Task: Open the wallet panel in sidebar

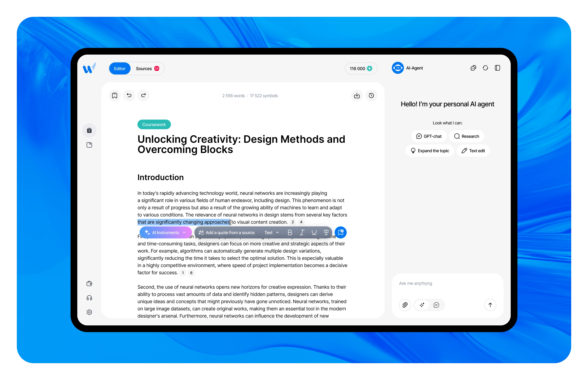Action: [x=89, y=283]
